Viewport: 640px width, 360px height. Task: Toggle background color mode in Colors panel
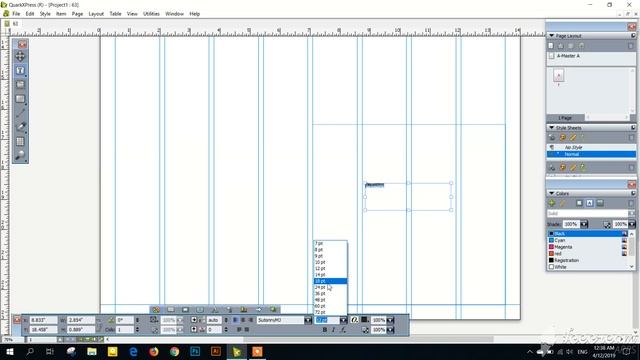pyautogui.click(x=600, y=203)
